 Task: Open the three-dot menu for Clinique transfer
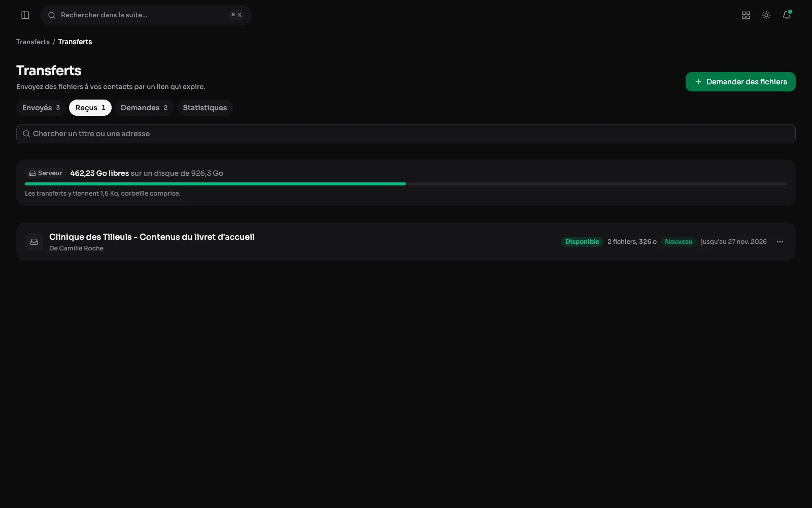pos(780,242)
